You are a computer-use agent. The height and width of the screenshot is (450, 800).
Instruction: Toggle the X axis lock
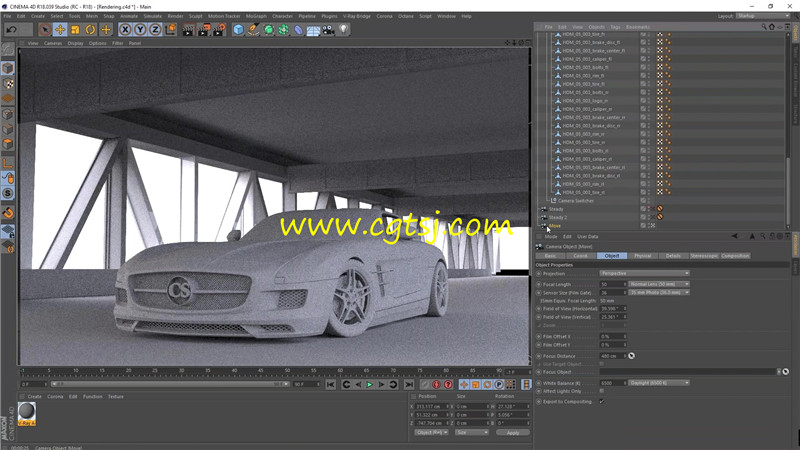click(x=125, y=30)
